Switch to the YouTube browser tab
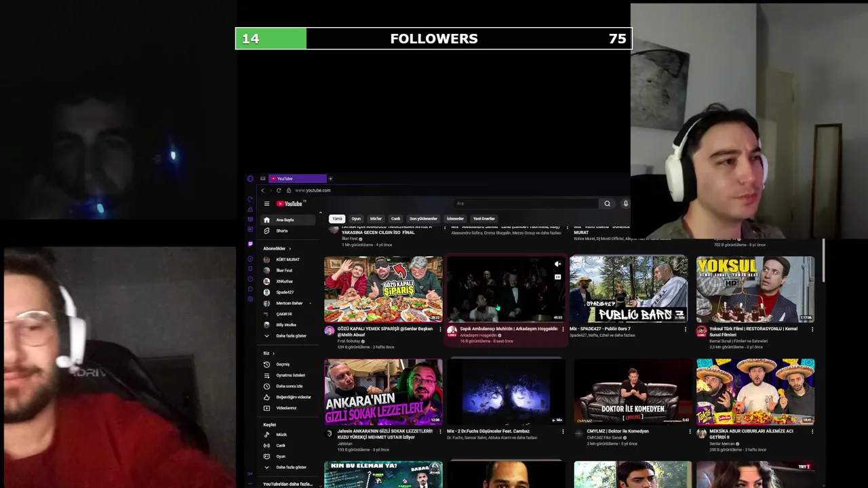Image resolution: width=868 pixels, height=488 pixels. (297, 178)
